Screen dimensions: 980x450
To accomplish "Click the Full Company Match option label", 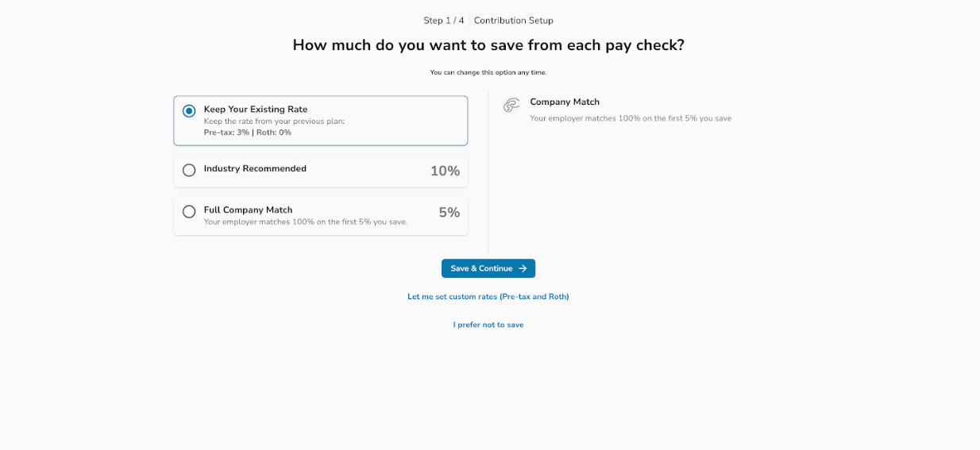I will pos(248,210).
